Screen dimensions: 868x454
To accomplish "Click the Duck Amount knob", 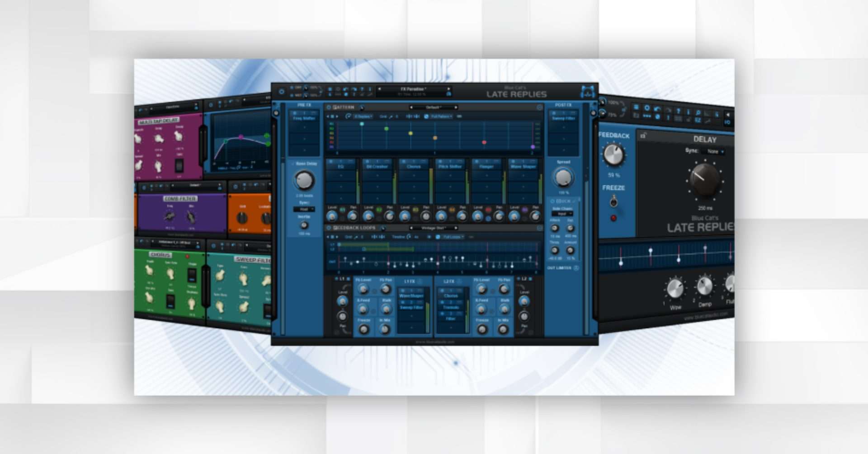I will click(571, 250).
